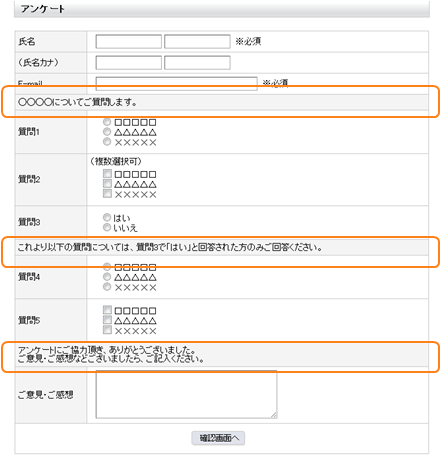Click the (複数選択可) note text
Image resolution: width=441 pixels, height=459 pixels.
[116, 162]
